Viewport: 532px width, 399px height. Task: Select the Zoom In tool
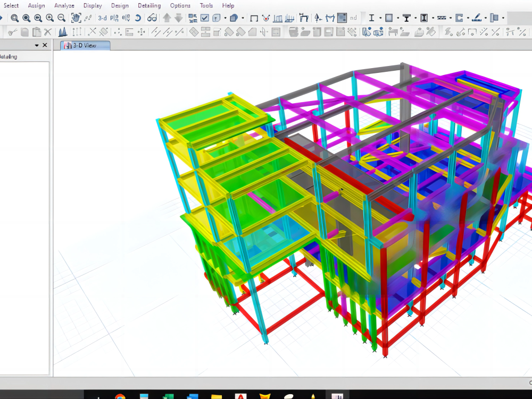(x=49, y=18)
